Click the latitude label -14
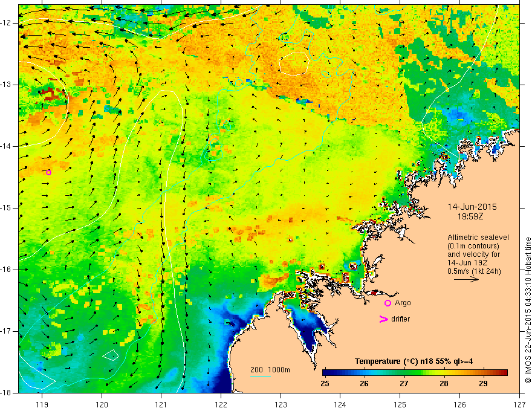 [x=7, y=146]
